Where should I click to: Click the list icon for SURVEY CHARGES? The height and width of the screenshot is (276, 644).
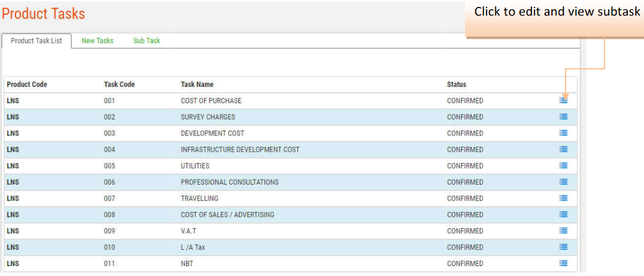[563, 116]
